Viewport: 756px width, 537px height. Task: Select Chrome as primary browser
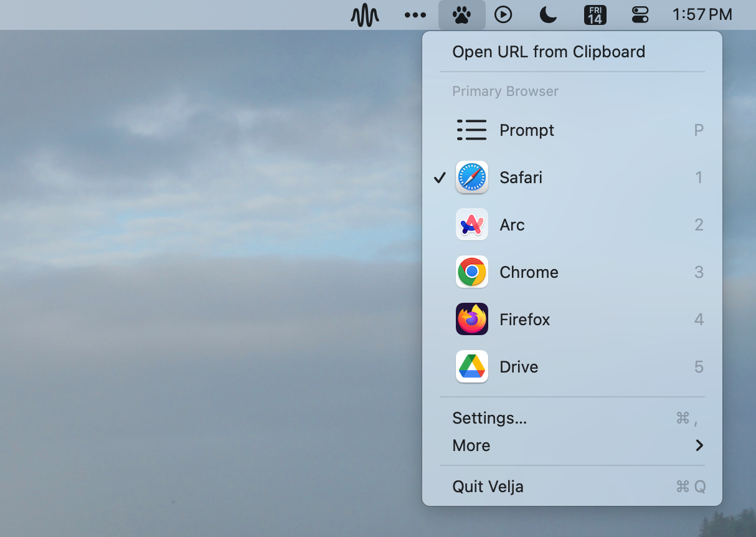pyautogui.click(x=572, y=272)
